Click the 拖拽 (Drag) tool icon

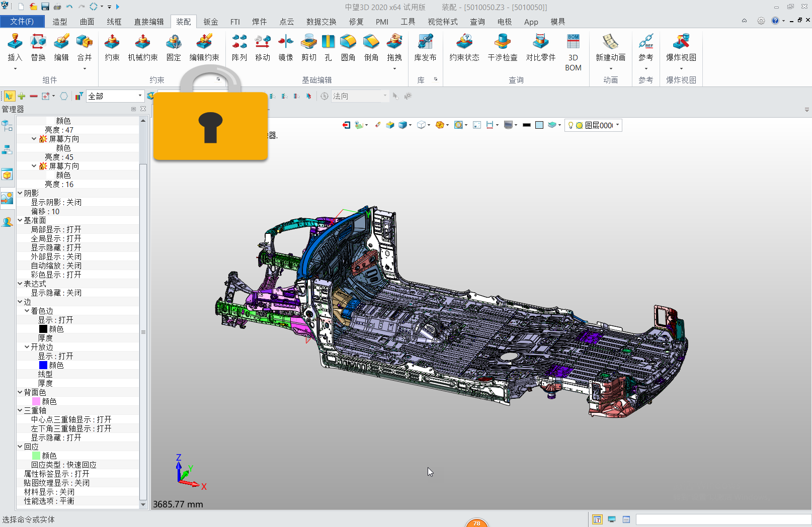coord(394,42)
